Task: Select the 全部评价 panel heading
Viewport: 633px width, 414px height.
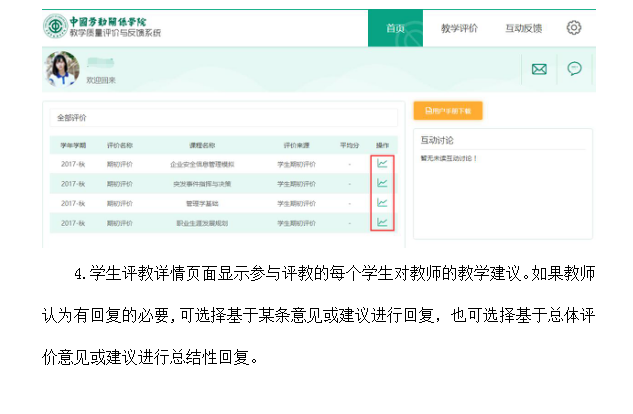Action: tap(72, 118)
